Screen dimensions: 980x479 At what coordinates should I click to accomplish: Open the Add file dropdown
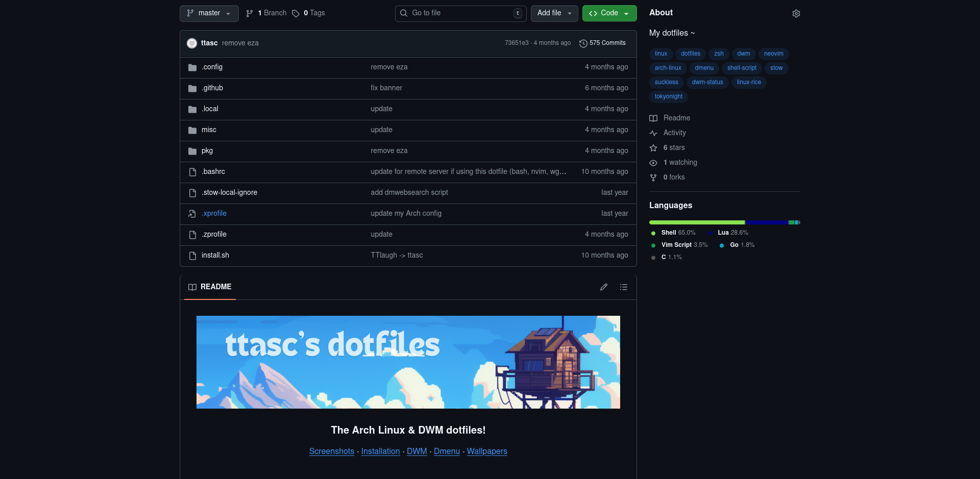pos(554,13)
